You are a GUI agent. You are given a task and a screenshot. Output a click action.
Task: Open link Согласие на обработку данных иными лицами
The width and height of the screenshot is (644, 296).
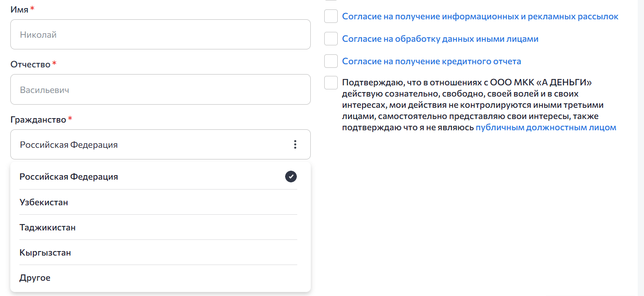pyautogui.click(x=440, y=39)
